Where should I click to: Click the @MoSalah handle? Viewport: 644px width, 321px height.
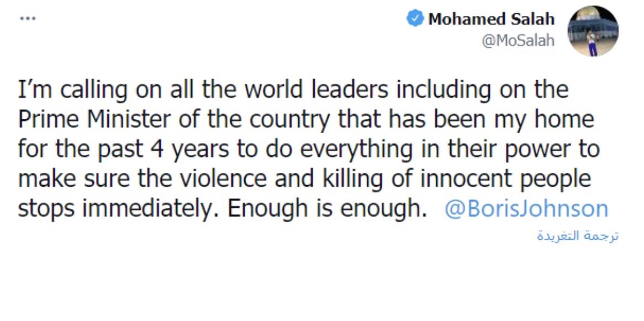pyautogui.click(x=518, y=41)
